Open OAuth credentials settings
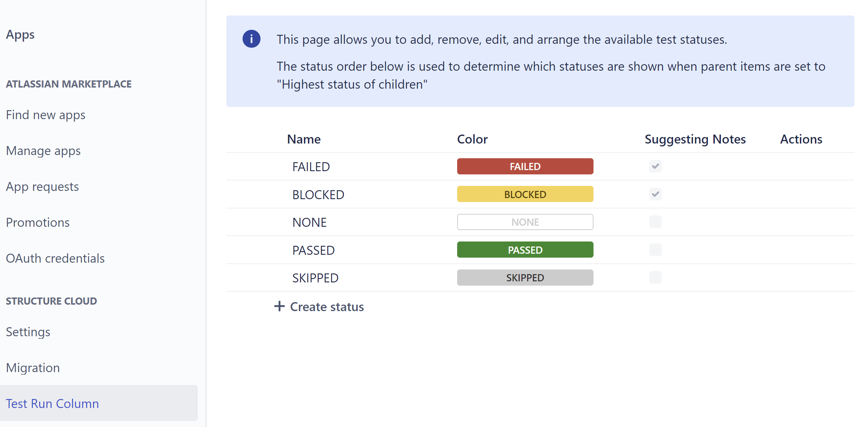Screen dimensions: 868x427 click(x=55, y=258)
